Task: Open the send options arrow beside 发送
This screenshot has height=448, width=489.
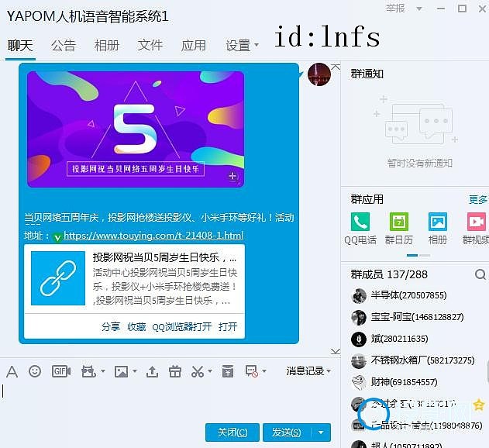Action: (321, 432)
